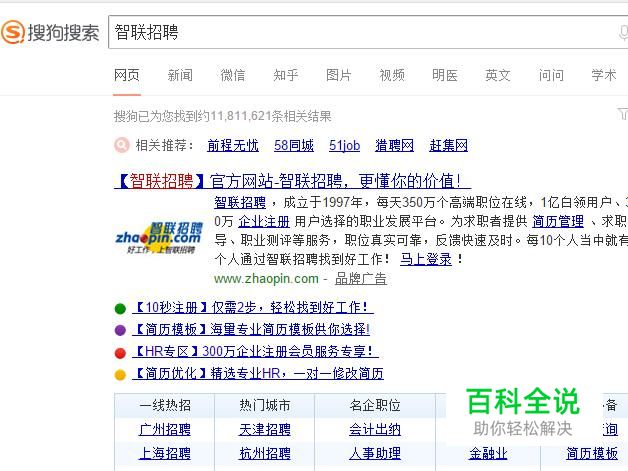Click the magnifier icon beside 相关推荐

click(122, 145)
